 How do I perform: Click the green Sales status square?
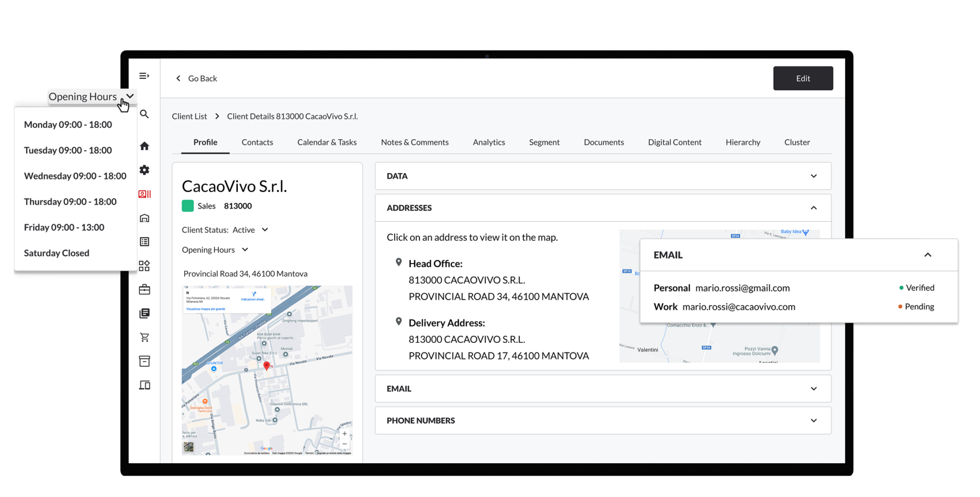point(188,206)
